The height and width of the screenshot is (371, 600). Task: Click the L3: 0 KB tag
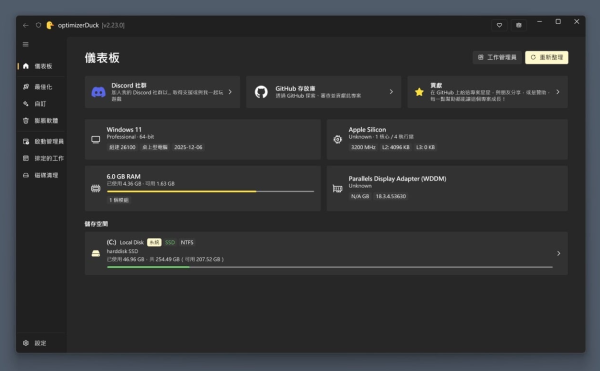pos(426,147)
